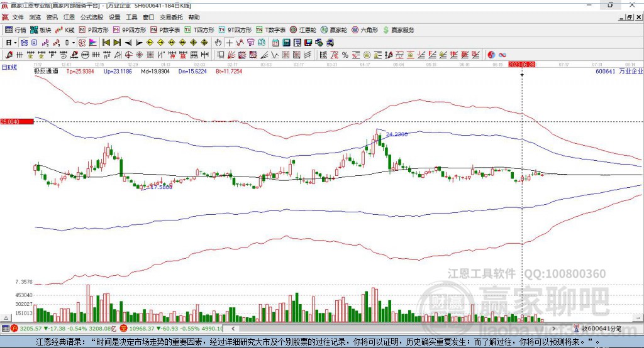Open the 设置 menu
Viewport: 644px width, 348px height.
(x=114, y=17)
